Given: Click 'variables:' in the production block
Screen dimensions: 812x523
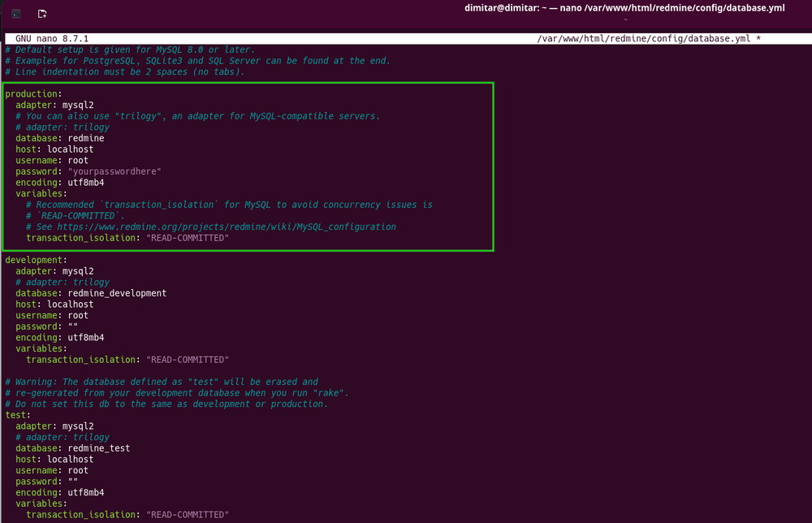Looking at the screenshot, I should [x=41, y=193].
